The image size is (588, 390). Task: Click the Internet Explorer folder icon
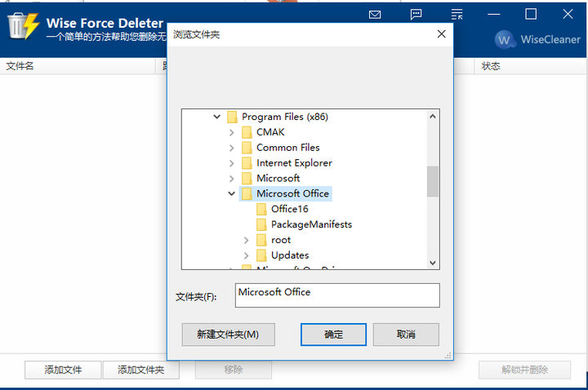click(x=247, y=163)
